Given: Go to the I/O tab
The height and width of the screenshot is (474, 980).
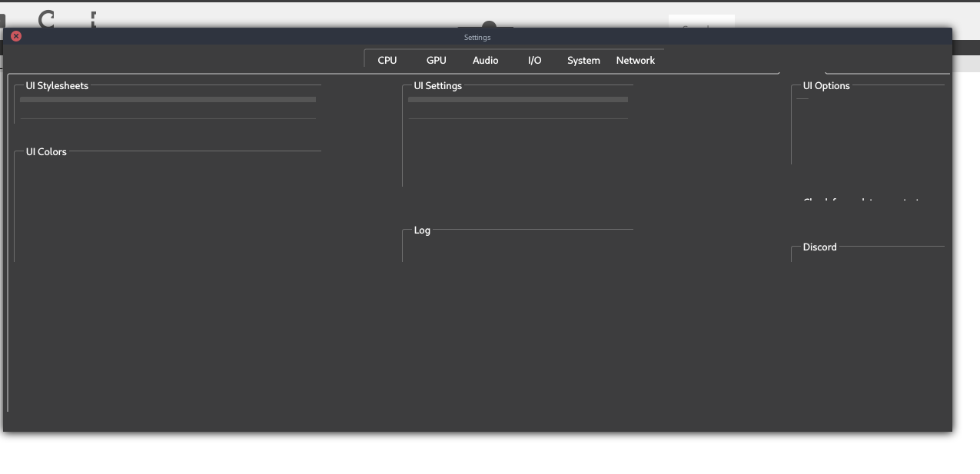Looking at the screenshot, I should click(535, 60).
